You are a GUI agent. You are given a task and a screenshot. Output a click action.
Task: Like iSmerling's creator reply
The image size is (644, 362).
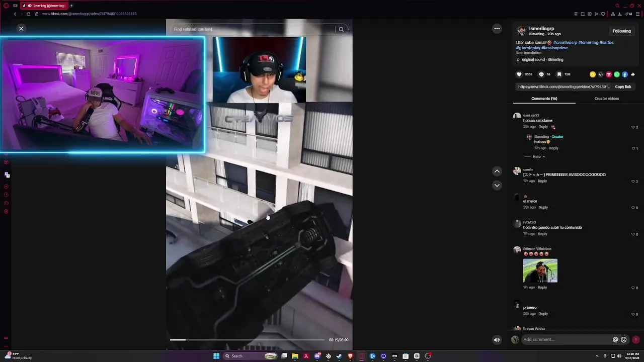(x=633, y=148)
